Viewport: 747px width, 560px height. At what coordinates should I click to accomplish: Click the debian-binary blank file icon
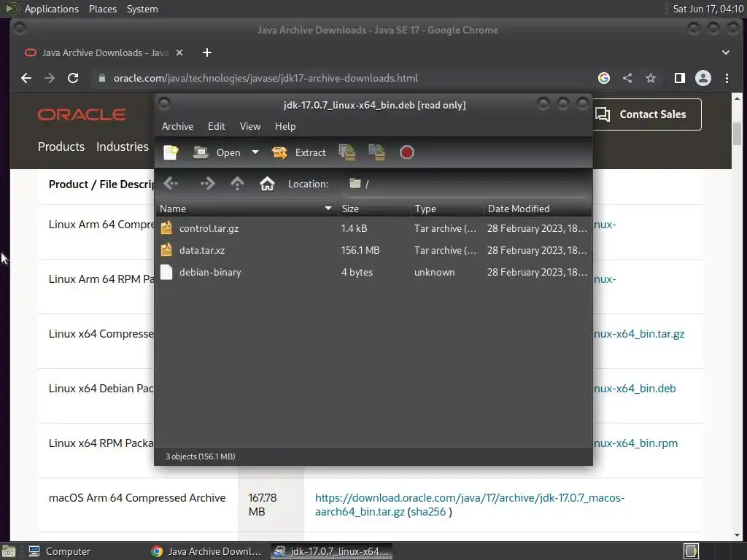pyautogui.click(x=166, y=272)
